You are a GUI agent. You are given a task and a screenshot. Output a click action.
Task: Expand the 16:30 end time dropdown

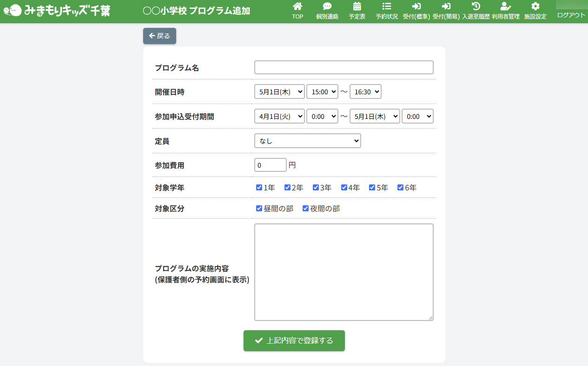(365, 92)
